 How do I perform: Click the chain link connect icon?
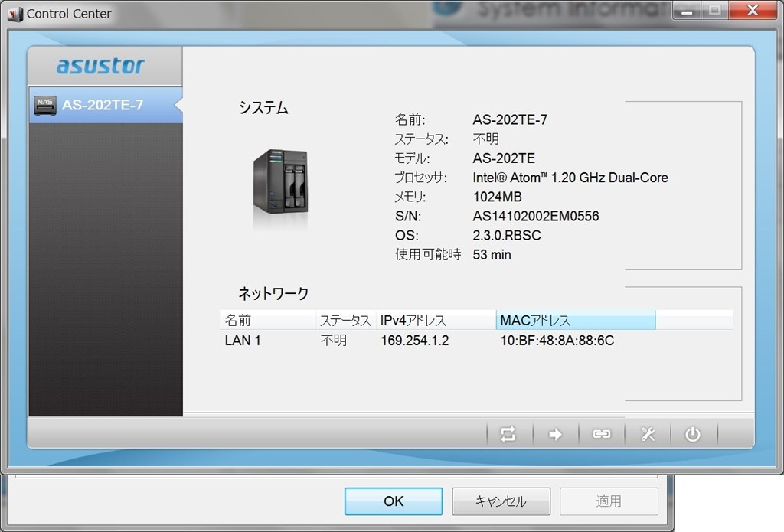click(602, 434)
